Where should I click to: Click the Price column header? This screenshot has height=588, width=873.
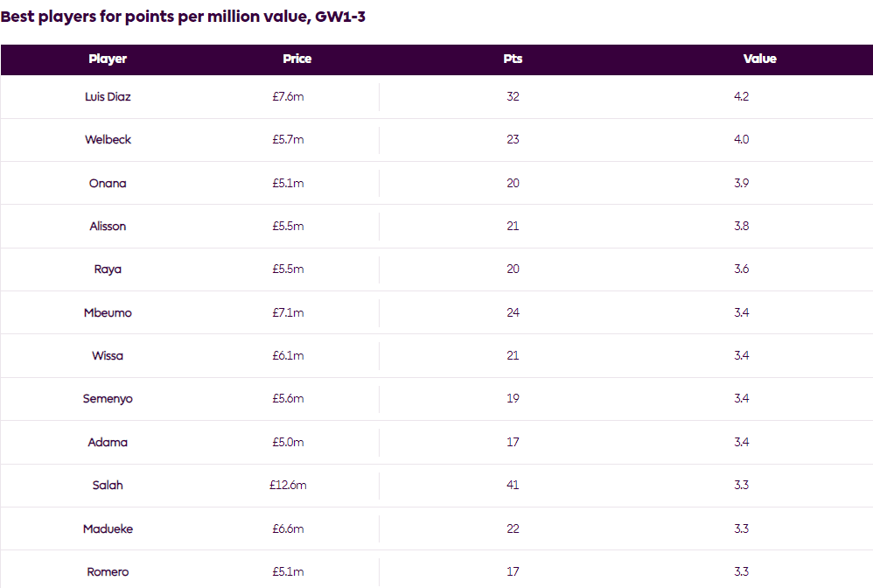coord(297,59)
